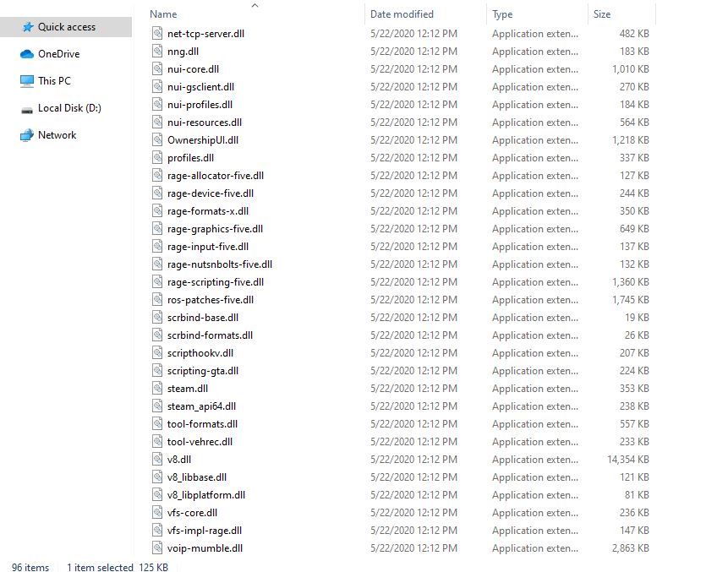Screen dimensions: 728x572
Task: Click the Network icon in the sidebar
Action: pos(27,135)
